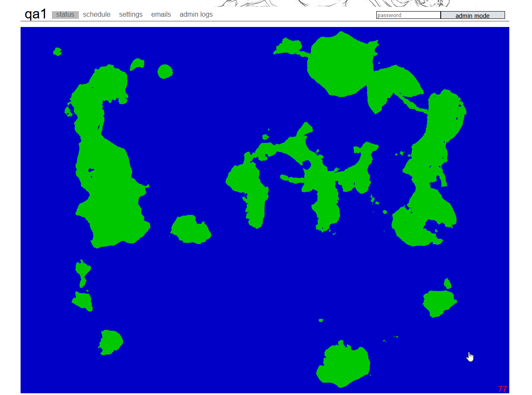Click the oval island below western continent
The width and height of the screenshot is (532, 395).
(191, 230)
